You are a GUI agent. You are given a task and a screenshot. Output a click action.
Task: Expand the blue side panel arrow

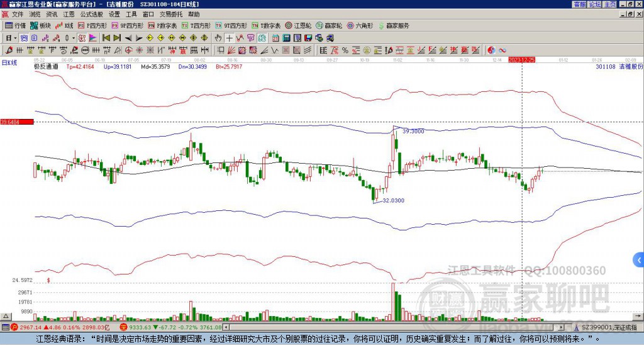tap(639, 260)
